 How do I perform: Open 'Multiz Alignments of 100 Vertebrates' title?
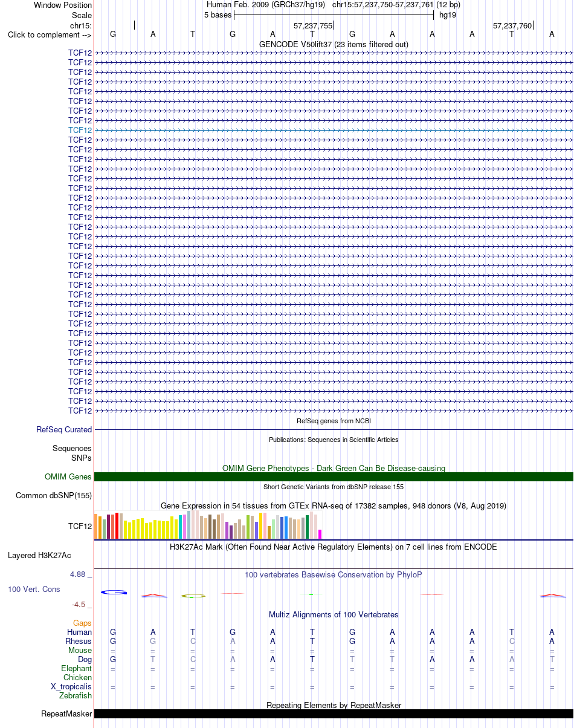334,615
